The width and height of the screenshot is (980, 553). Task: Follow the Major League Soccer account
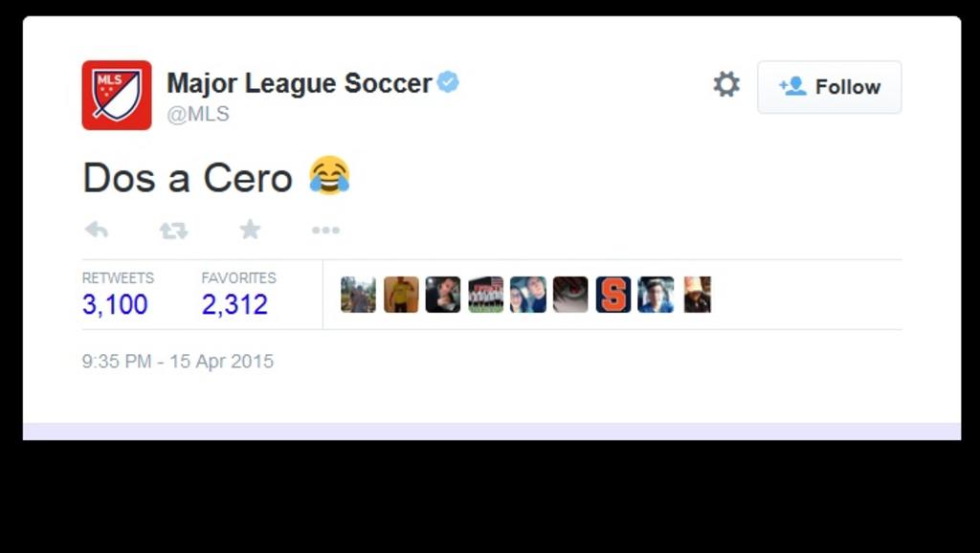point(830,87)
